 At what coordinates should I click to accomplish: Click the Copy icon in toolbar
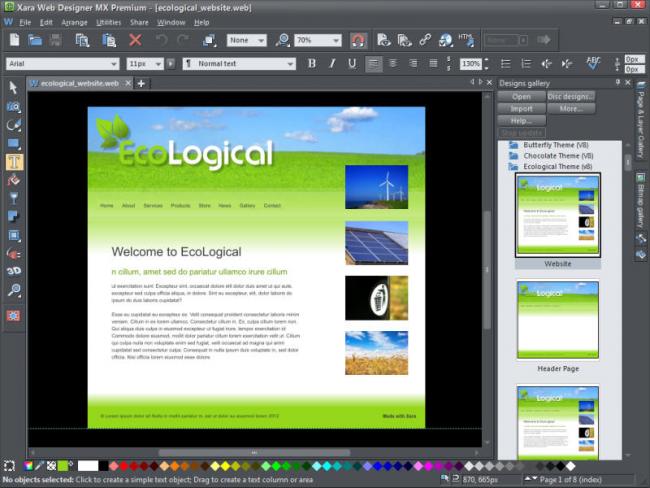pos(82,40)
